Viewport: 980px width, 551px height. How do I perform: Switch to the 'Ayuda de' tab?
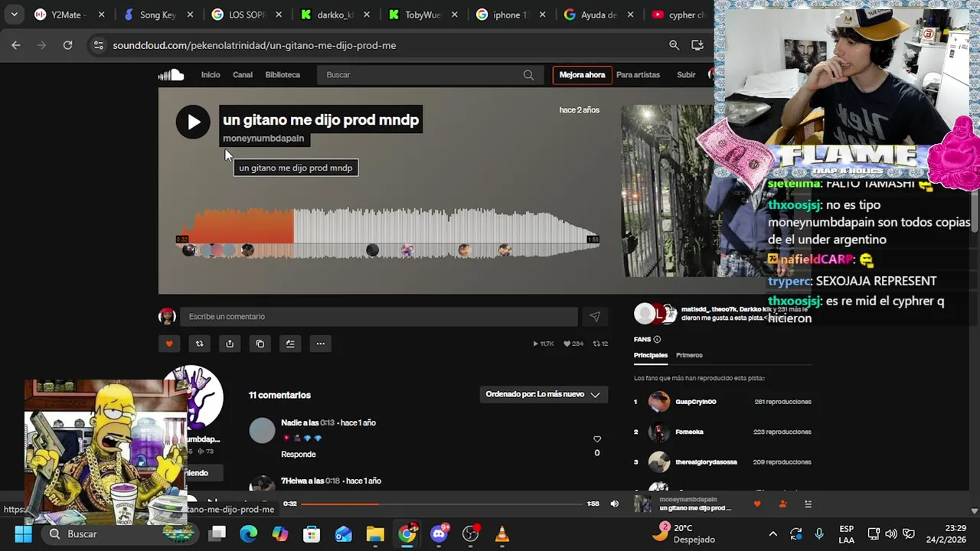597,15
